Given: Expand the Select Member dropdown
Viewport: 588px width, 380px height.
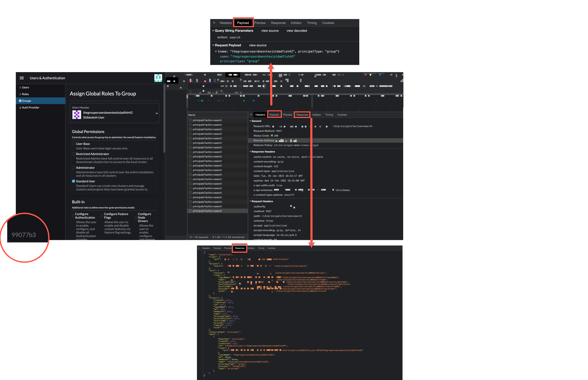Looking at the screenshot, I should (156, 113).
